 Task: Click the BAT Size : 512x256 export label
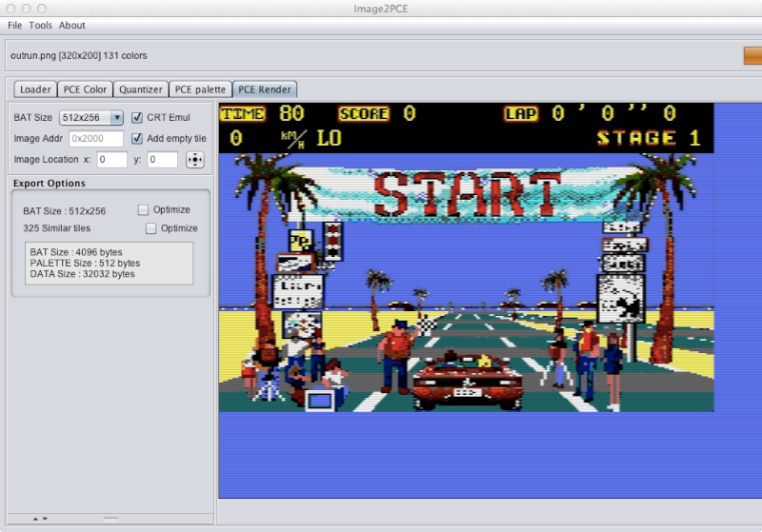point(64,211)
